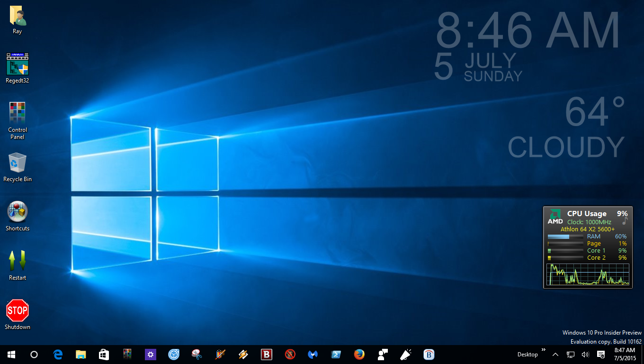Open the Start menu Windows logo
Viewport: 644px width, 364px height.
pyautogui.click(x=11, y=354)
